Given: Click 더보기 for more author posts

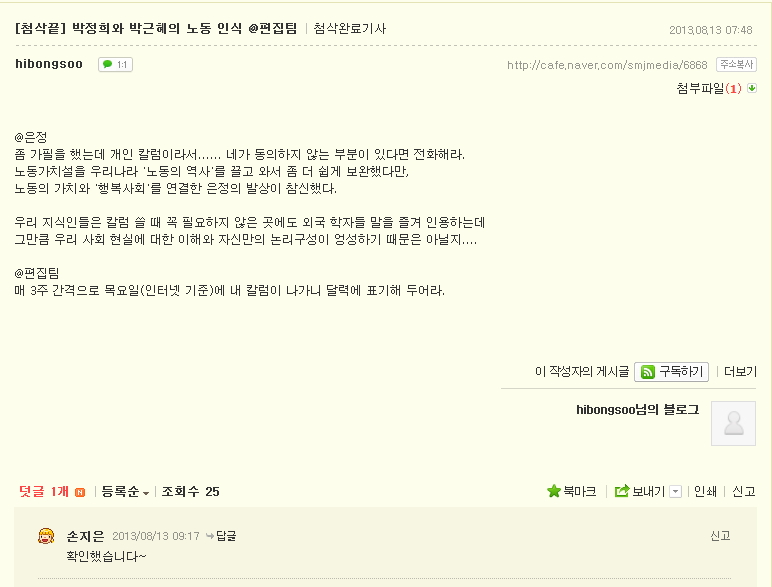Looking at the screenshot, I should click(x=740, y=372).
